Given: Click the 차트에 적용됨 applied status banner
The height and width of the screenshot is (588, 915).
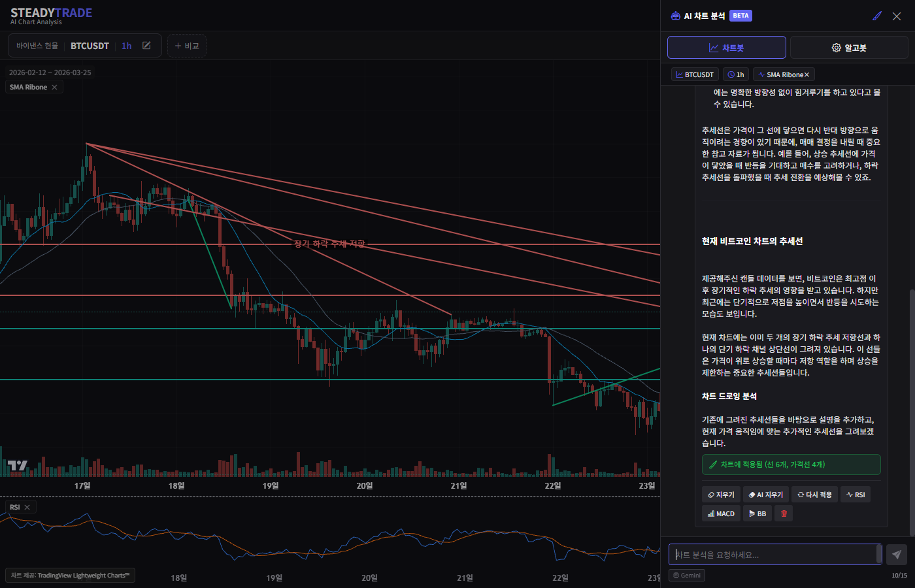Looking at the screenshot, I should (x=791, y=465).
